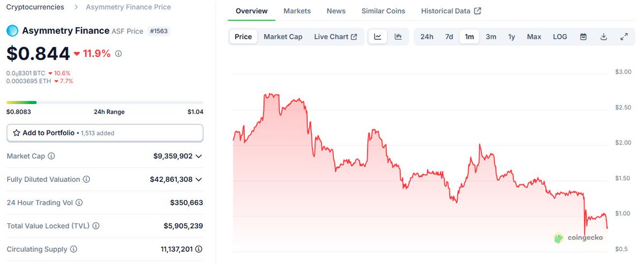The width and height of the screenshot is (644, 264).
Task: Toggle LOG scale on chart
Action: click(x=560, y=36)
